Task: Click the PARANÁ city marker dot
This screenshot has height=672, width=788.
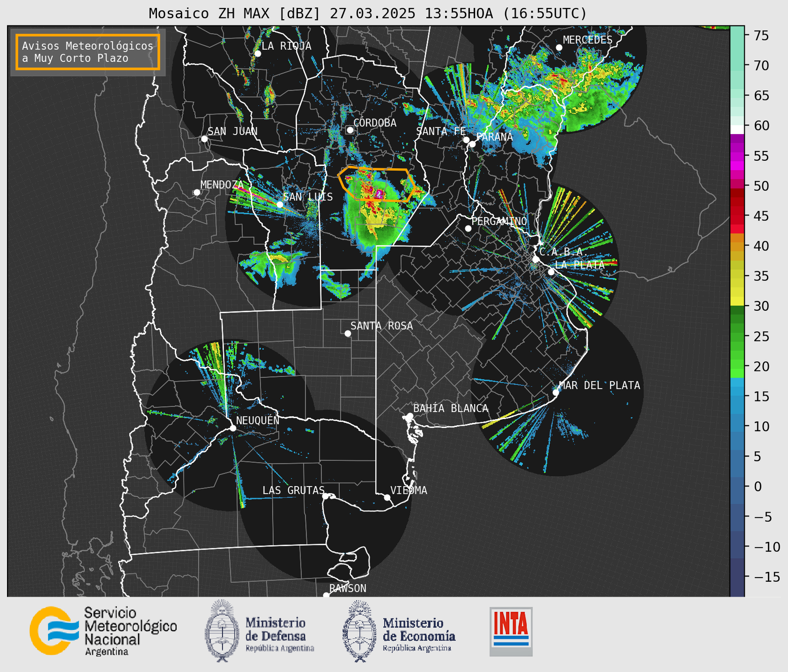Action: pyautogui.click(x=472, y=144)
